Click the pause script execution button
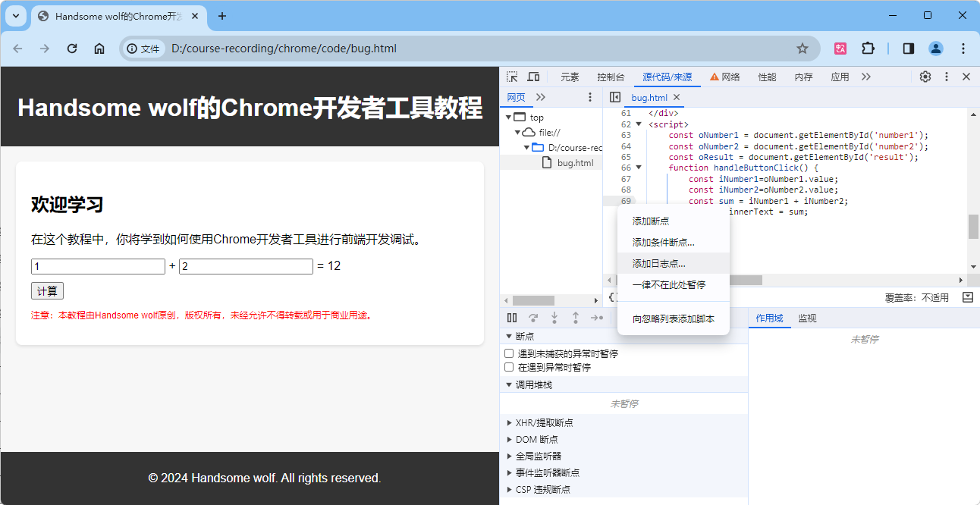 pyautogui.click(x=512, y=318)
